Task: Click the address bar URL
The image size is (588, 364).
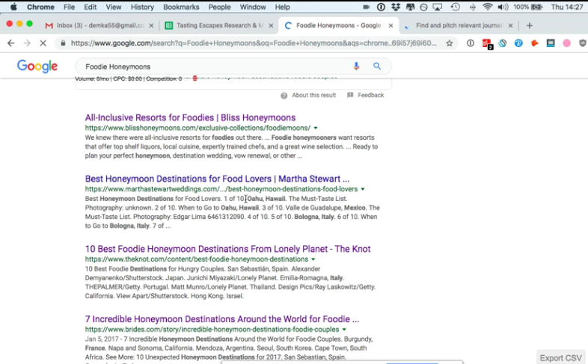Action: click(x=254, y=43)
